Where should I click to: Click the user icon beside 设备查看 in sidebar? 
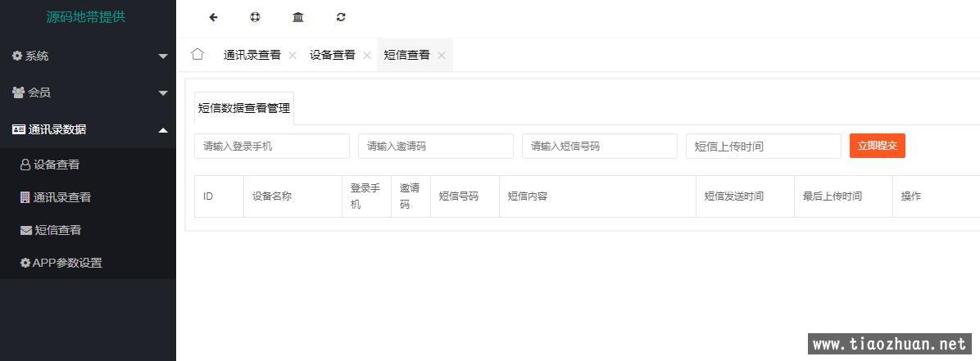[25, 165]
